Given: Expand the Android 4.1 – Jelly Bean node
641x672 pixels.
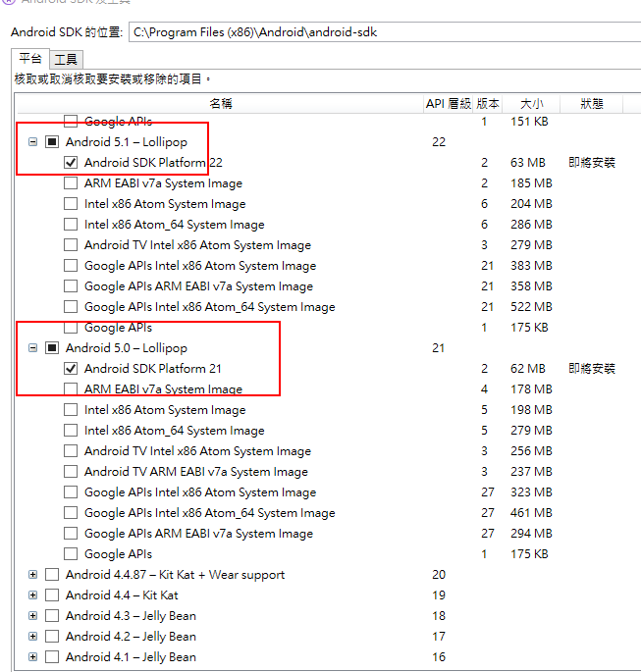Looking at the screenshot, I should click(x=32, y=656).
